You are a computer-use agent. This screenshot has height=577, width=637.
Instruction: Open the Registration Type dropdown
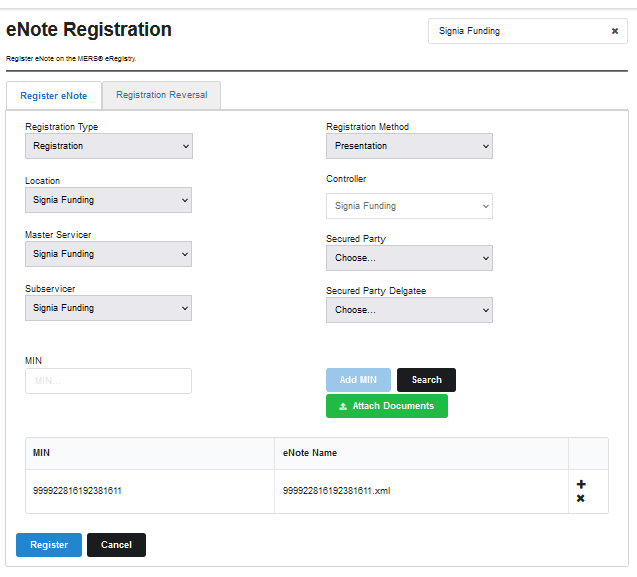tap(109, 146)
